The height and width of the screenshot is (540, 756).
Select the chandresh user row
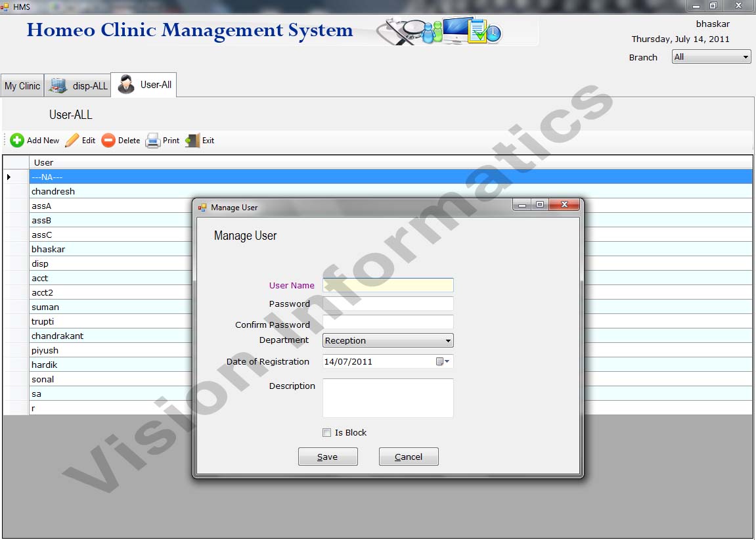[x=391, y=191]
